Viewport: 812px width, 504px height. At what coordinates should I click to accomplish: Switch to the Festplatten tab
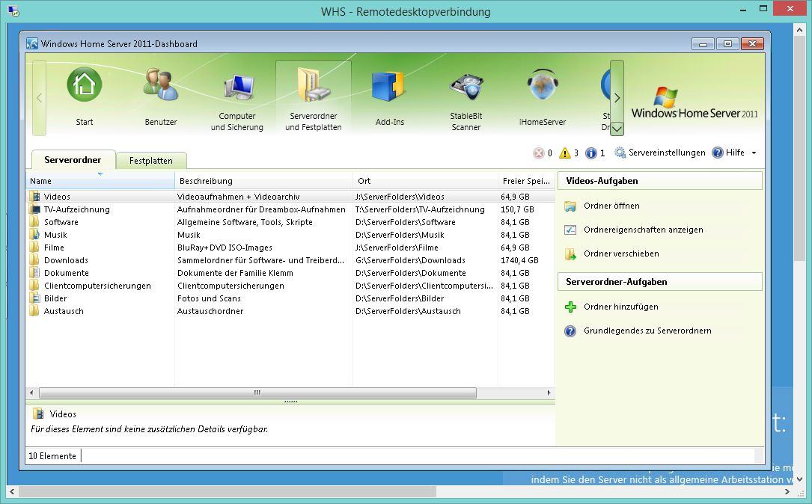(x=150, y=161)
